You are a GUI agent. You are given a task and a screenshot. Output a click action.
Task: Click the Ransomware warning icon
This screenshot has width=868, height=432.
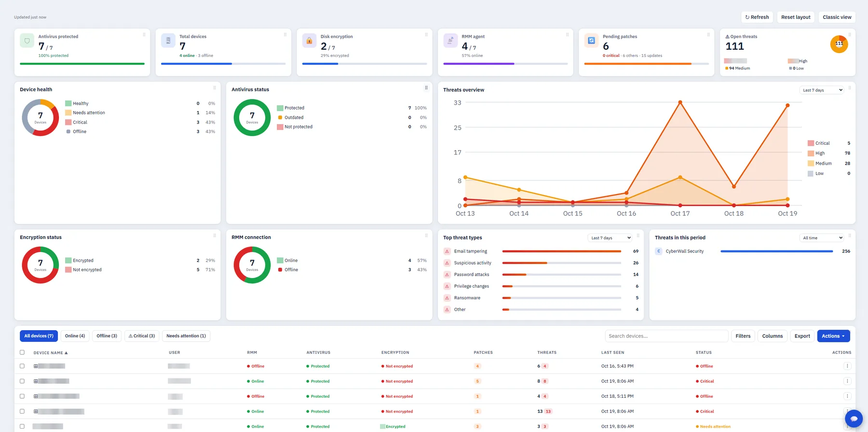pos(447,298)
